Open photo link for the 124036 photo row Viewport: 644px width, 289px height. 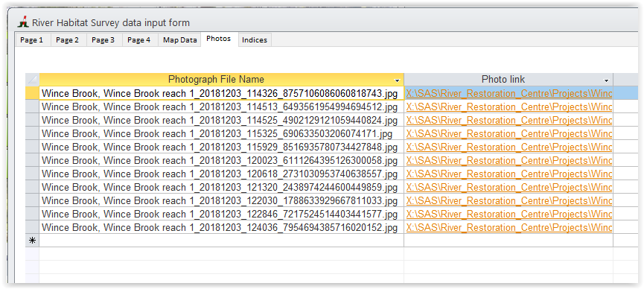509,228
